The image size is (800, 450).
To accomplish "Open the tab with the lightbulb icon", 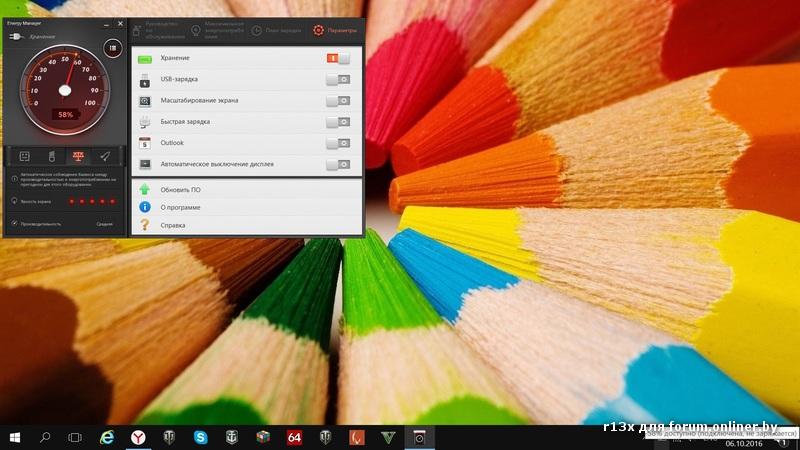I will (218, 31).
